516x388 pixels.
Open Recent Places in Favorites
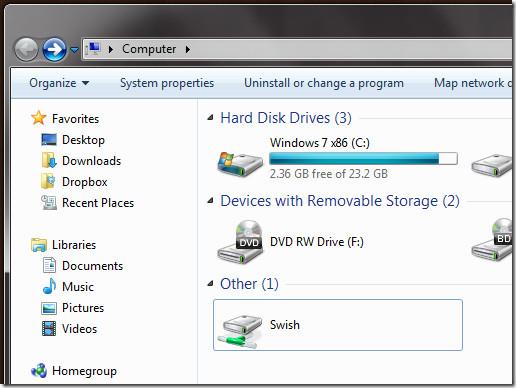point(98,203)
